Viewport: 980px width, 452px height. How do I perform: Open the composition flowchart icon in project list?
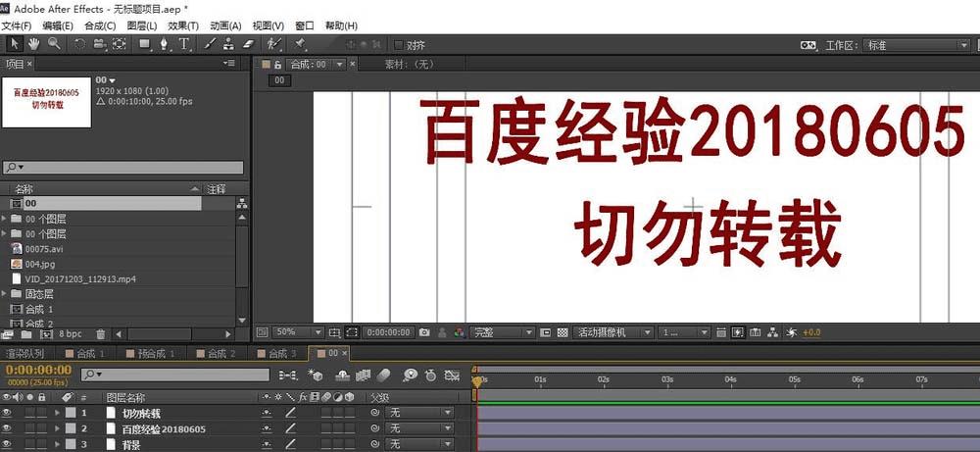pos(242,204)
